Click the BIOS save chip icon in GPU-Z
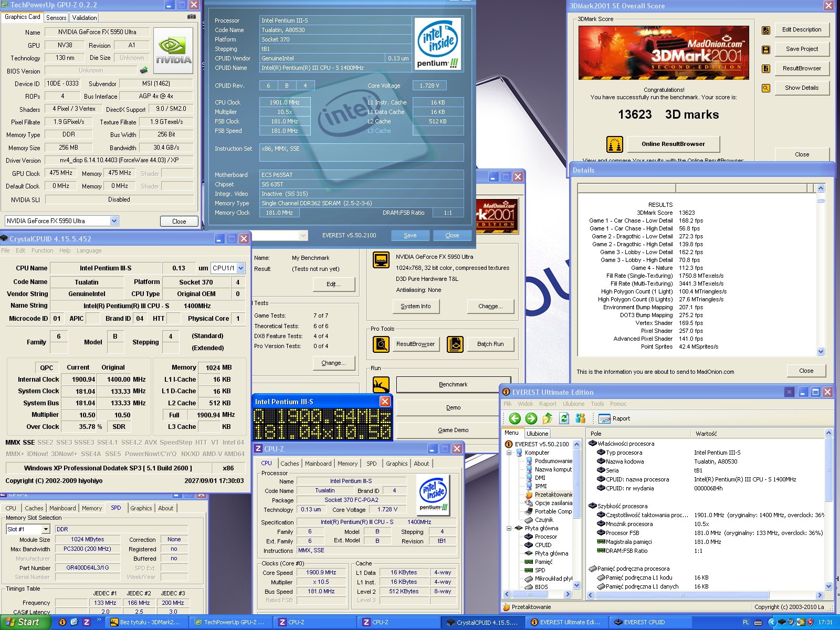 [x=144, y=70]
